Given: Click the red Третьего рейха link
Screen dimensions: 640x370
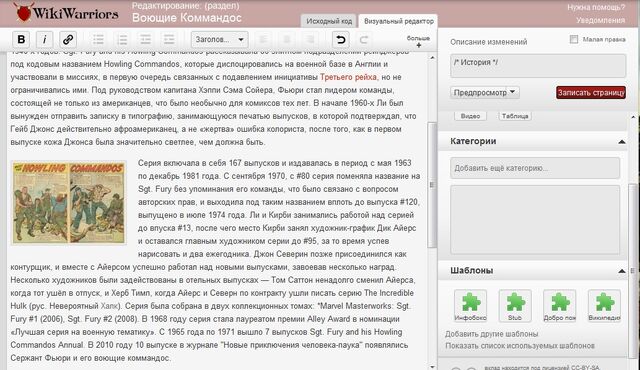Looking at the screenshot, I should (349, 77).
